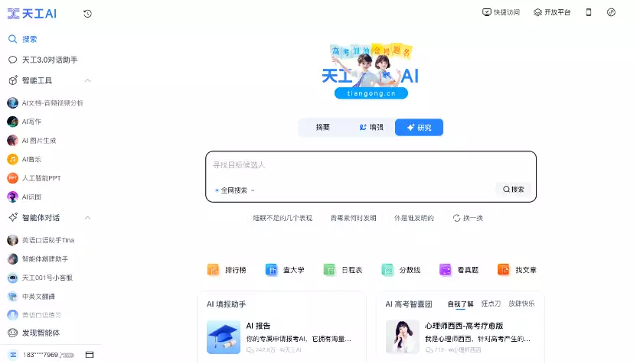Open 开放平台 link
The width and height of the screenshot is (637, 364).
(552, 12)
